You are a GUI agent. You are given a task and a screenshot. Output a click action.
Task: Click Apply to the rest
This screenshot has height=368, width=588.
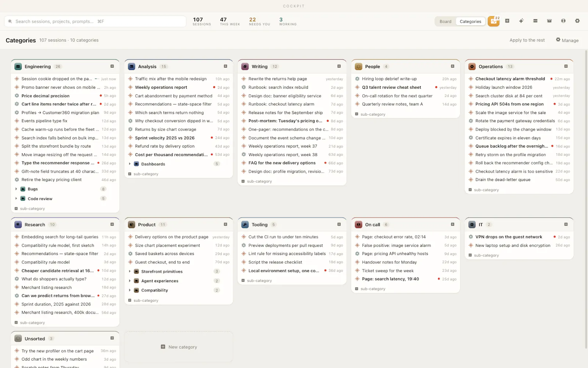tap(527, 40)
